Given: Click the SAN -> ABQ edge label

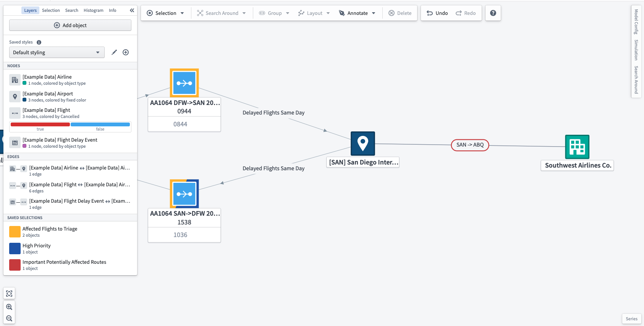Looking at the screenshot, I should pyautogui.click(x=470, y=145).
